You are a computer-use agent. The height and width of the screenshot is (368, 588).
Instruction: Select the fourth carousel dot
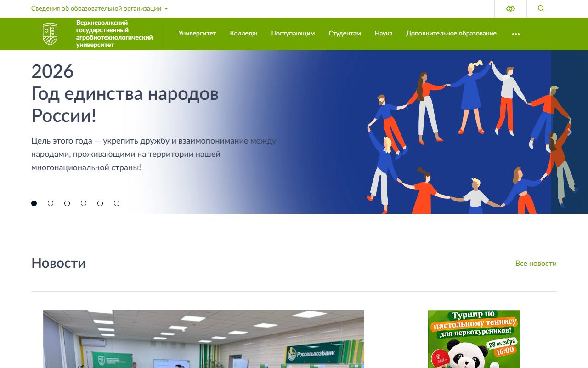pyautogui.click(x=84, y=203)
